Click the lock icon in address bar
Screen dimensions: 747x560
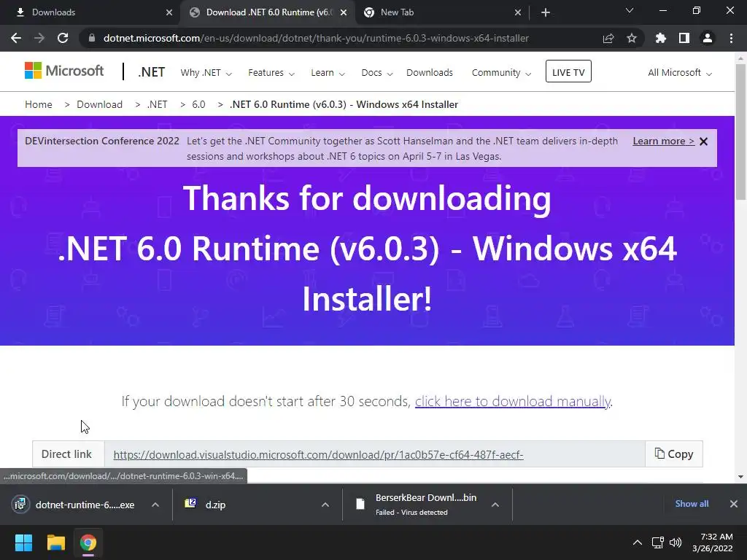[92, 38]
